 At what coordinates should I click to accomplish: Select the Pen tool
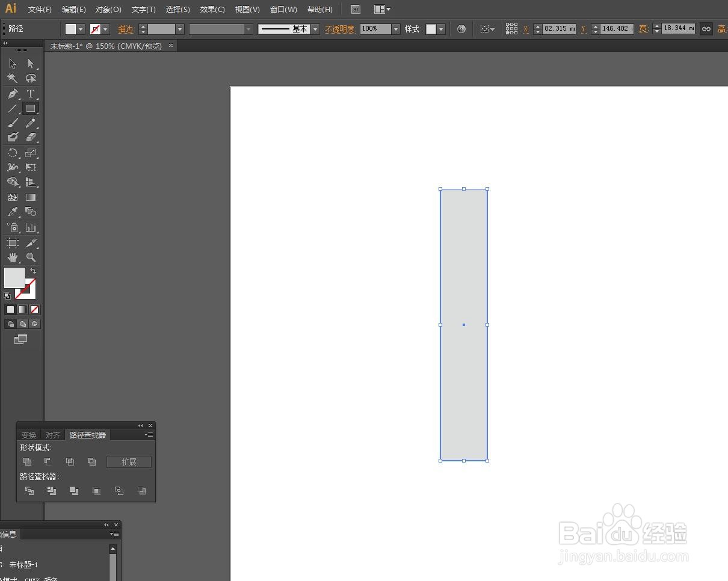[13, 94]
